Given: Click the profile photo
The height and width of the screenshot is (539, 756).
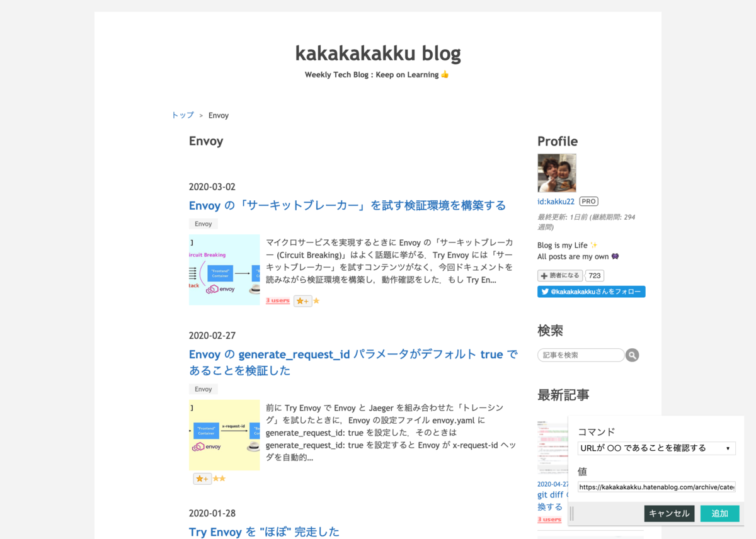Looking at the screenshot, I should tap(557, 173).
